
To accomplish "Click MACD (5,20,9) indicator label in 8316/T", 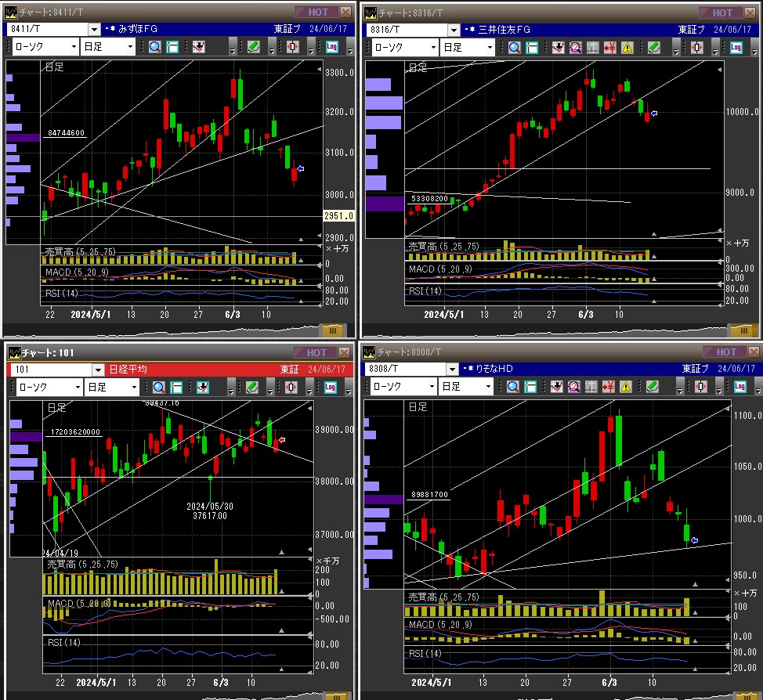I will click(x=440, y=269).
